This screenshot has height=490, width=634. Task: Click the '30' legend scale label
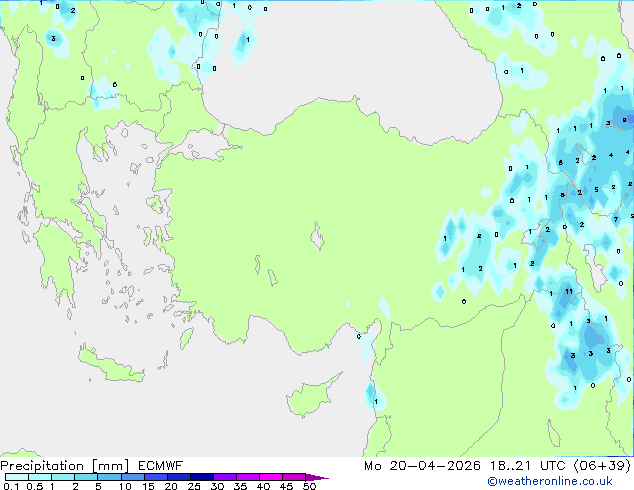coord(217,486)
